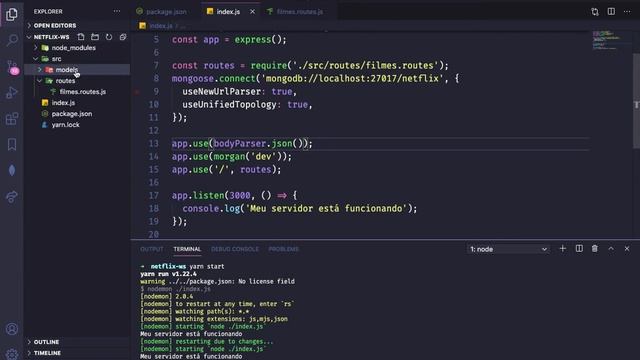This screenshot has width=640, height=360.
Task: Close the terminal panel
Action: tap(627, 249)
